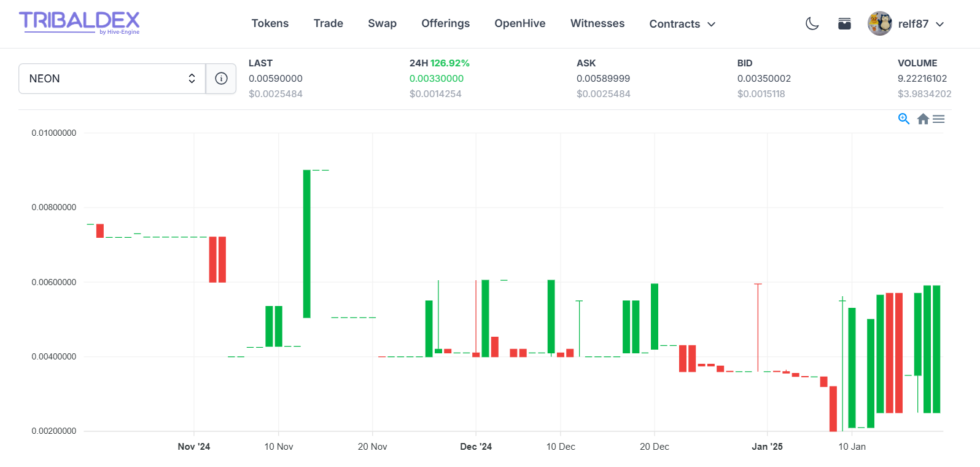The width and height of the screenshot is (980, 467).
Task: Click the relf87 username
Action: click(913, 24)
